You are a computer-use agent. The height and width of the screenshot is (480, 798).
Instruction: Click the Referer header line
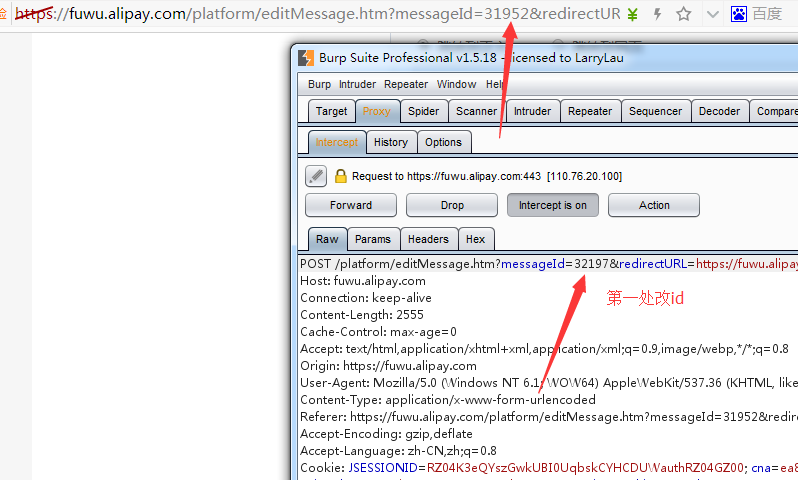[549, 417]
